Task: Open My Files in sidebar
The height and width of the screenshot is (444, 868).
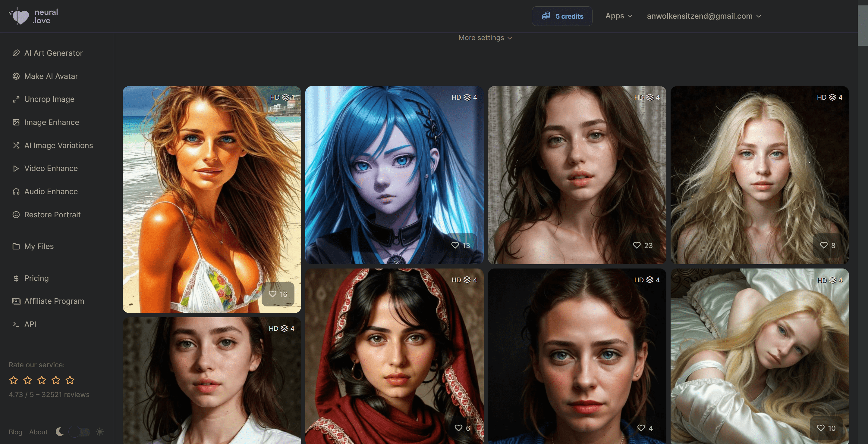Action: (x=39, y=247)
